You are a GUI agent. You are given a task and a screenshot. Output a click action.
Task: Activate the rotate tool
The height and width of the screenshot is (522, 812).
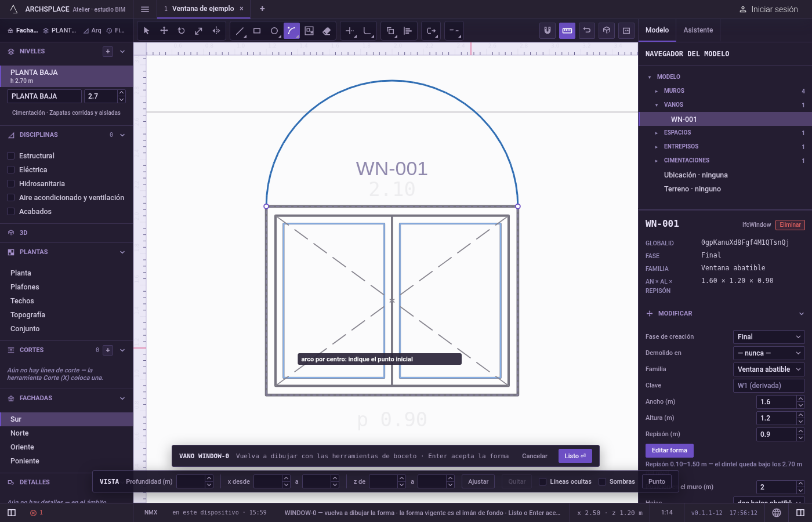click(x=182, y=31)
